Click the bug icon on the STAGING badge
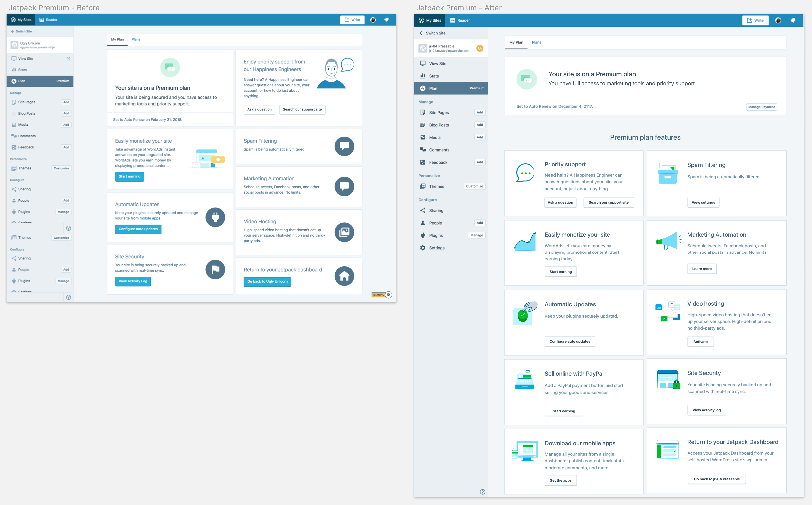 coord(389,295)
